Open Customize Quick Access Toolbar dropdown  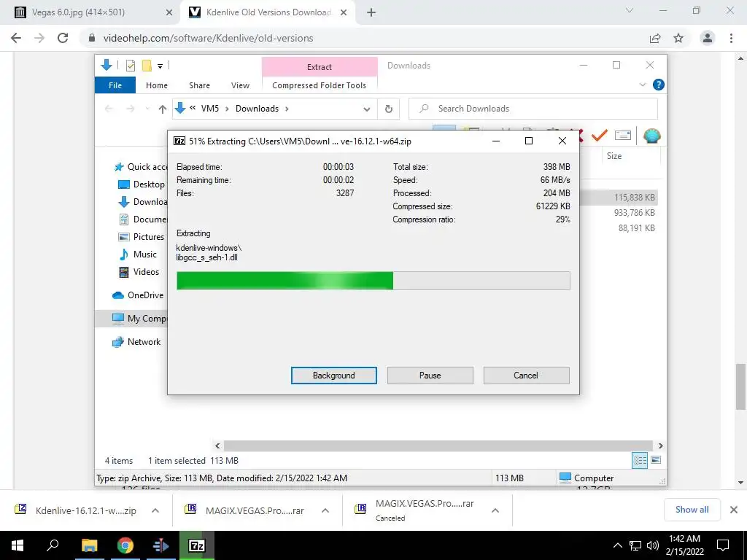pos(160,66)
